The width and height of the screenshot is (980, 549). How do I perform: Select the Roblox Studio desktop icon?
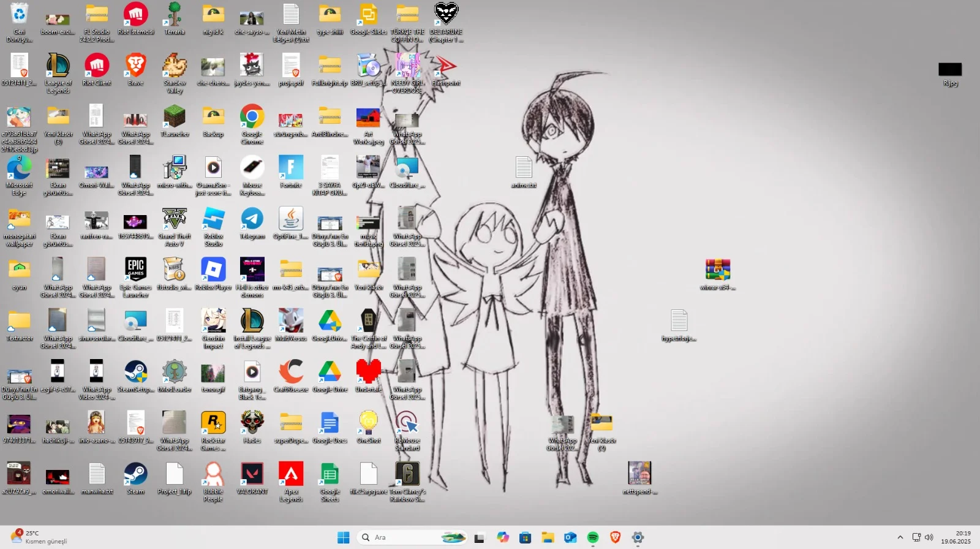pyautogui.click(x=213, y=219)
